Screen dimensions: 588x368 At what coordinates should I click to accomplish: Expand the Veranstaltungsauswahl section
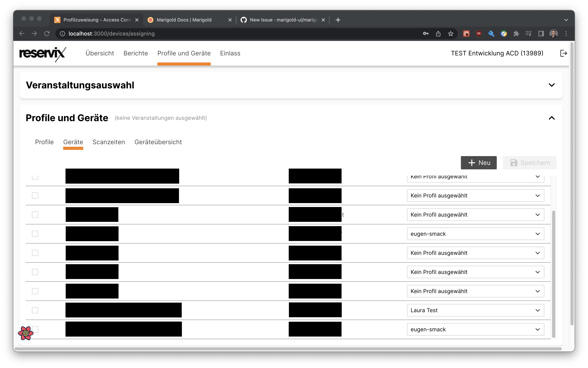552,85
